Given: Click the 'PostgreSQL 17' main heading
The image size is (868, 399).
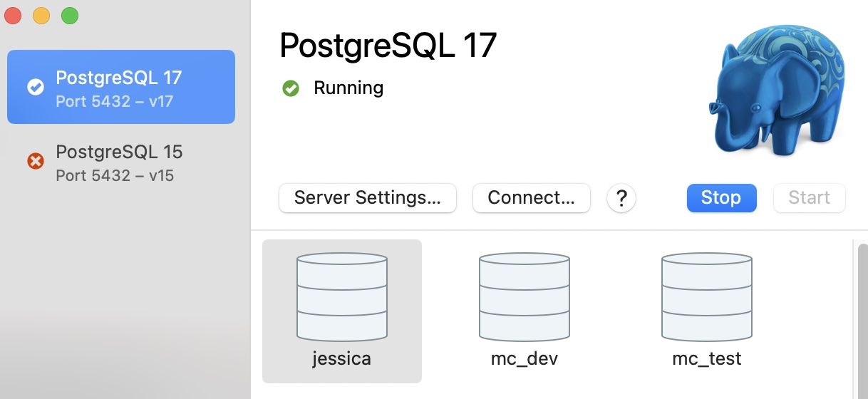Looking at the screenshot, I should [x=388, y=46].
